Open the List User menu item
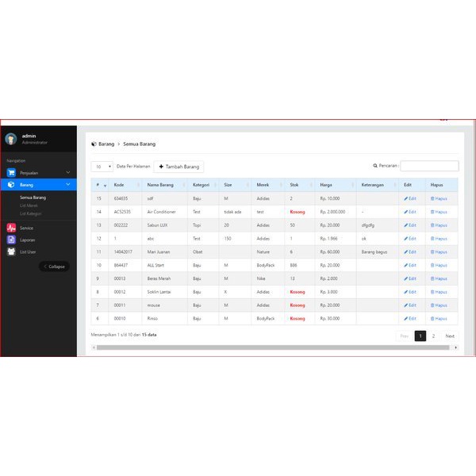This screenshot has height=476, width=476. tap(28, 252)
